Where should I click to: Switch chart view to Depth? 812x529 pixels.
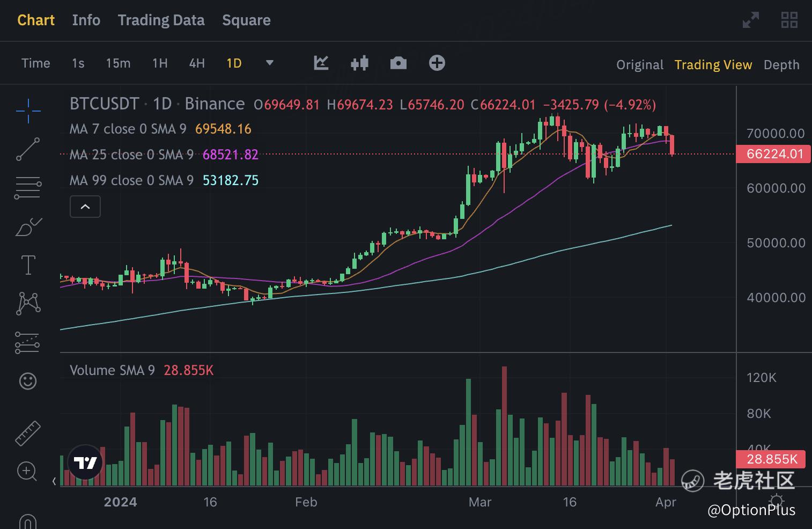[x=781, y=65]
